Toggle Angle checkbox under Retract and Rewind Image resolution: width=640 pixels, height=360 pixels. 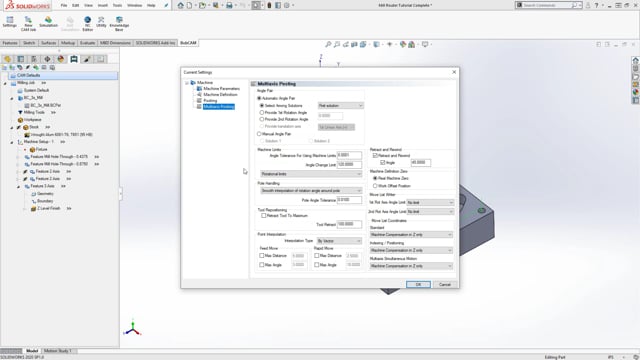[x=382, y=162]
